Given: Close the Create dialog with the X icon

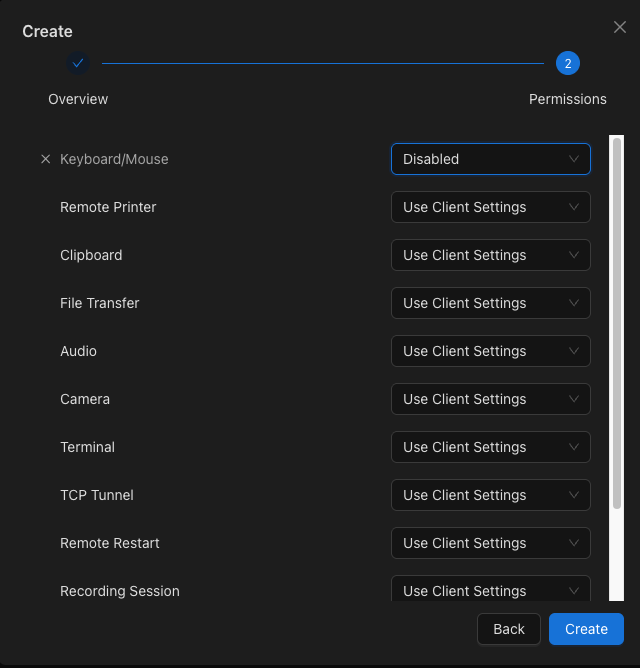Looking at the screenshot, I should pyautogui.click(x=620, y=27).
